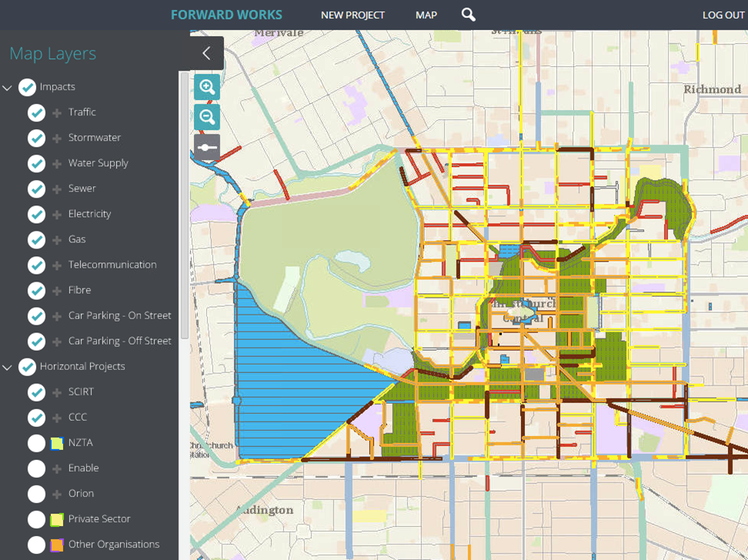Click the Richmond map label
748x560 pixels.
click(x=713, y=89)
